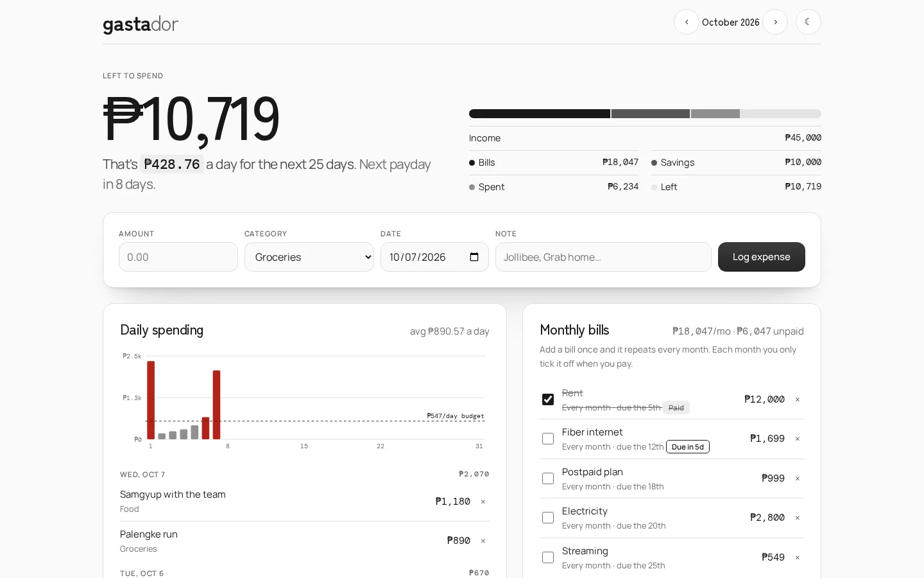
Task: Tick off the Postpaid plan bill
Action: point(548,478)
